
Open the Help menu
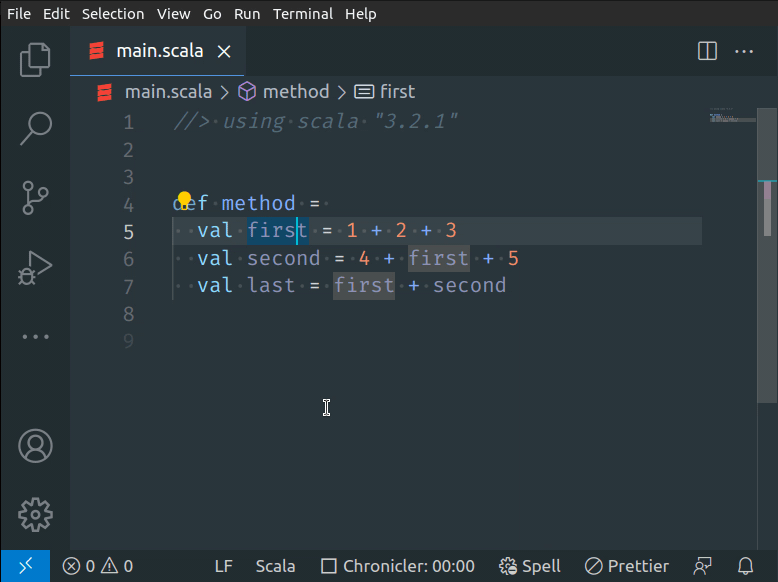pyautogui.click(x=361, y=14)
